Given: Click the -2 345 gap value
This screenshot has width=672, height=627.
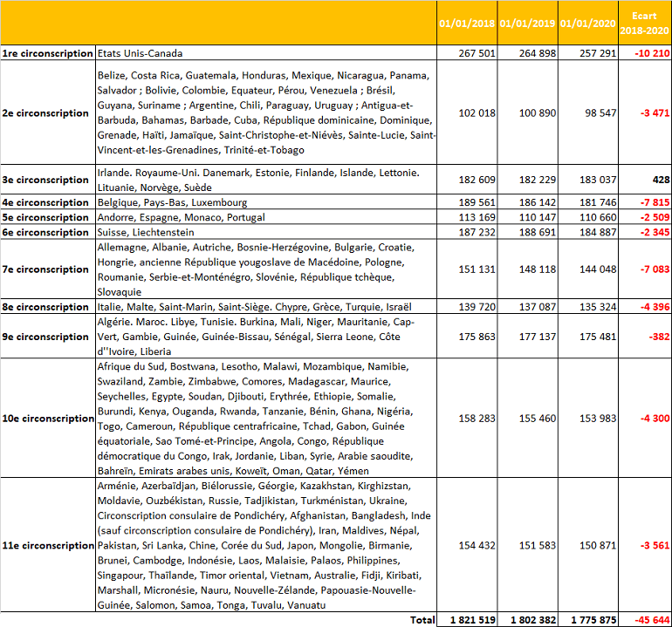Looking at the screenshot, I should [655, 232].
